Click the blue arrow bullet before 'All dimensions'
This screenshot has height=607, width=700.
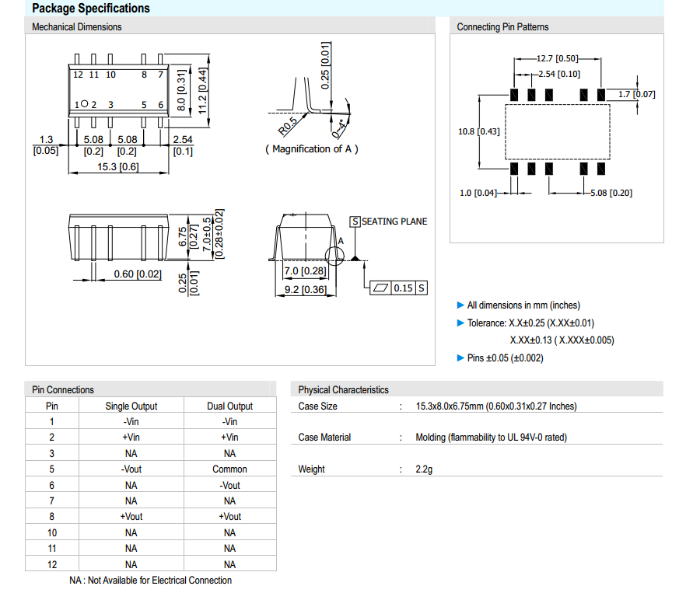click(x=460, y=305)
